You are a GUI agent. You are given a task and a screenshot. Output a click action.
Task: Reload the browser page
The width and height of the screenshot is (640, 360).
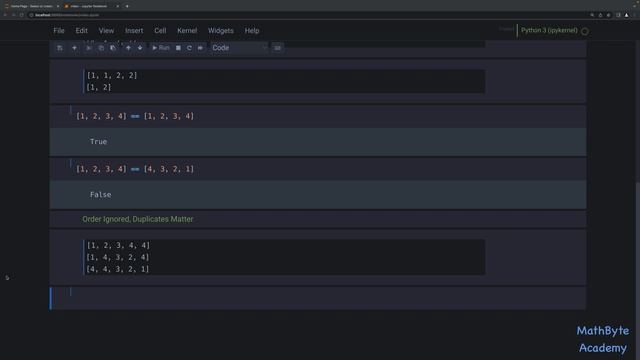(x=22, y=15)
